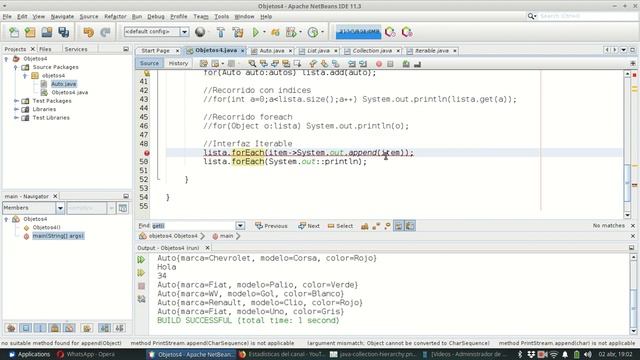640x360 pixels.
Task: Click Clean and Build Project icon
Action: pos(238,32)
